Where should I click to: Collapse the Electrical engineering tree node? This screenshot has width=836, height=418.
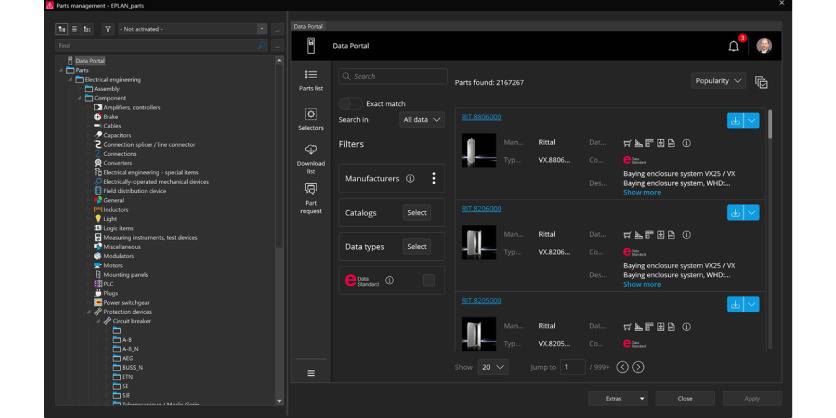[70, 79]
